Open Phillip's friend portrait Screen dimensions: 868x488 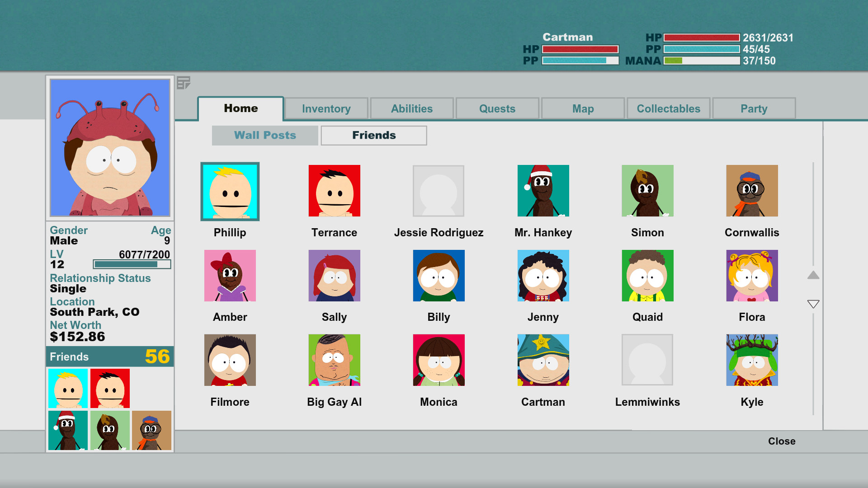230,191
